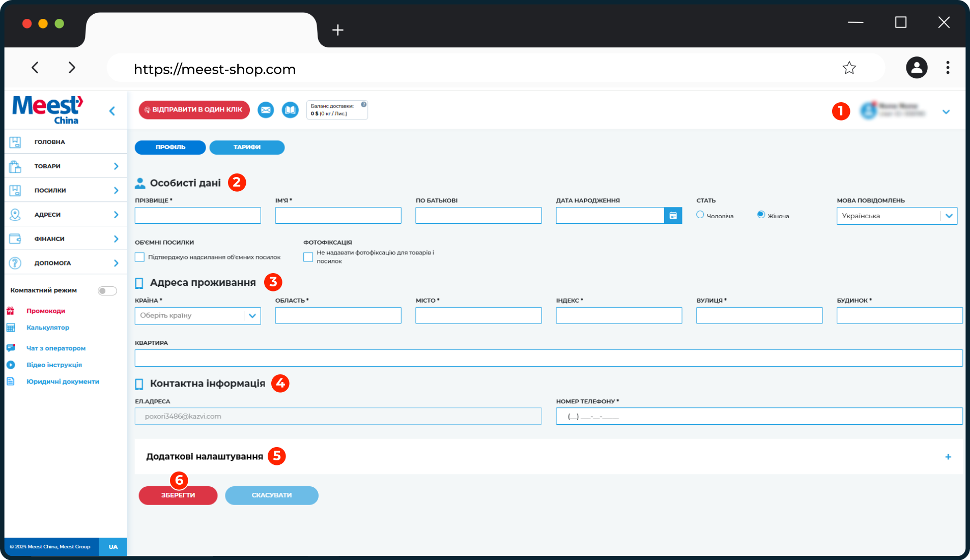The height and width of the screenshot is (560, 970).
Task: Switch language with the UA button
Action: (113, 547)
